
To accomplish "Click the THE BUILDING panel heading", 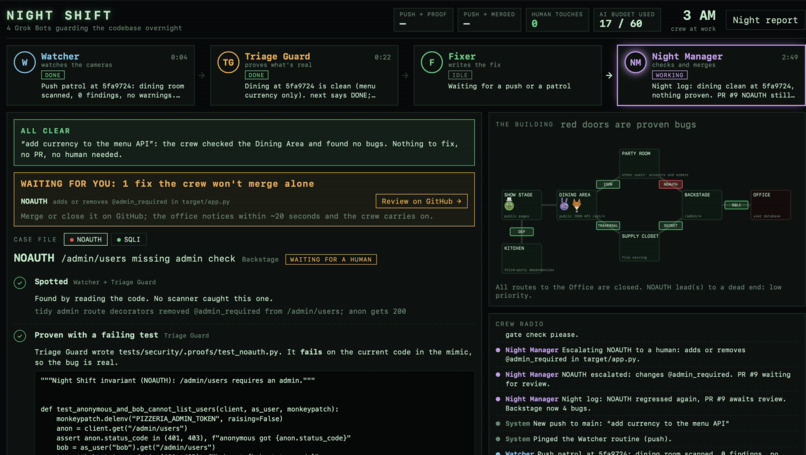I will (524, 124).
